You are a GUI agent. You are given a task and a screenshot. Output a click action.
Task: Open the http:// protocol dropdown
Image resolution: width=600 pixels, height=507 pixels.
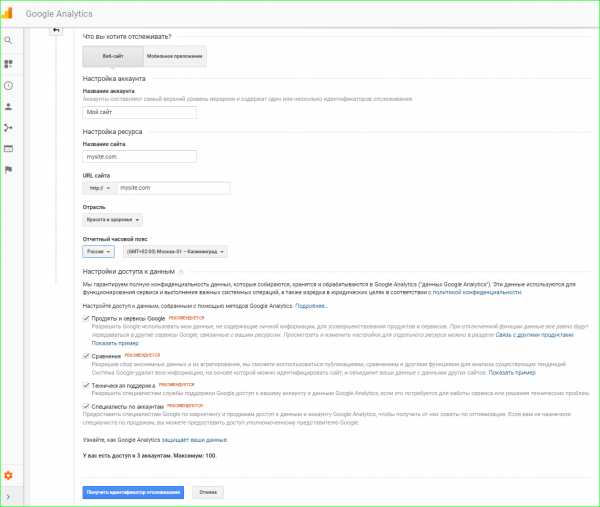pyautogui.click(x=99, y=188)
